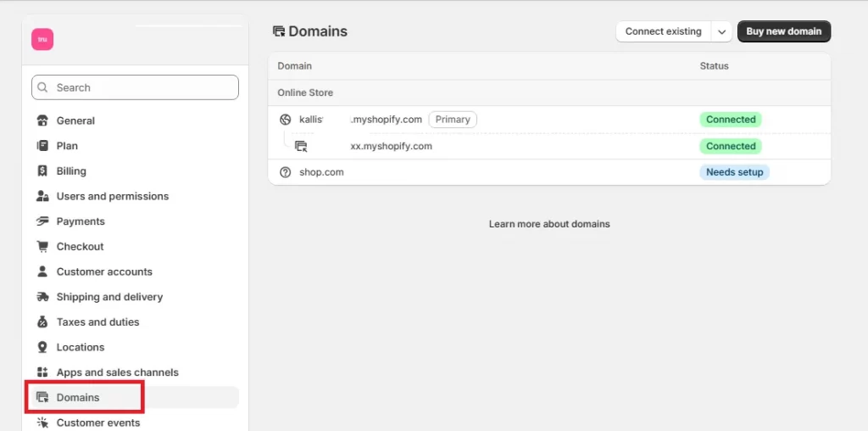The image size is (868, 431).
Task: Click the Customer accounts person icon
Action: 42,271
